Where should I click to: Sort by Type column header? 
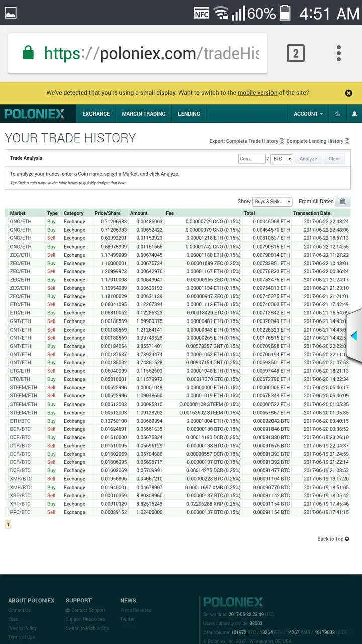pyautogui.click(x=52, y=213)
